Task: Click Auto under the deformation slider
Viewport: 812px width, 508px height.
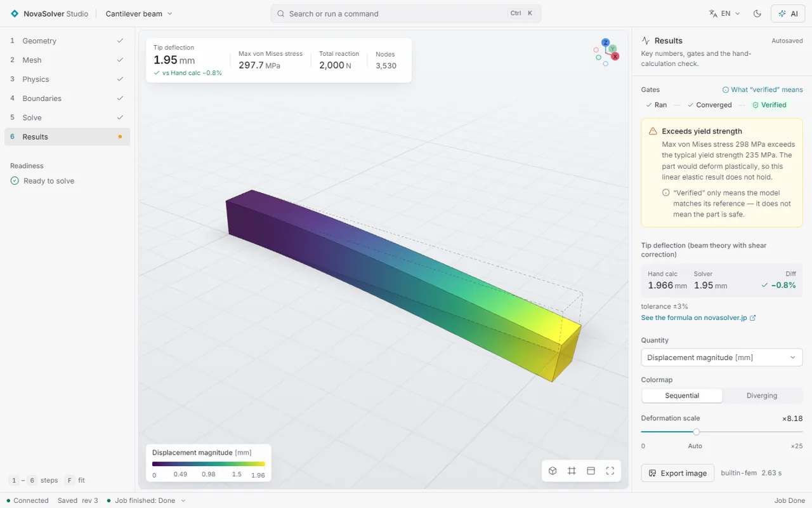Action: pyautogui.click(x=695, y=446)
